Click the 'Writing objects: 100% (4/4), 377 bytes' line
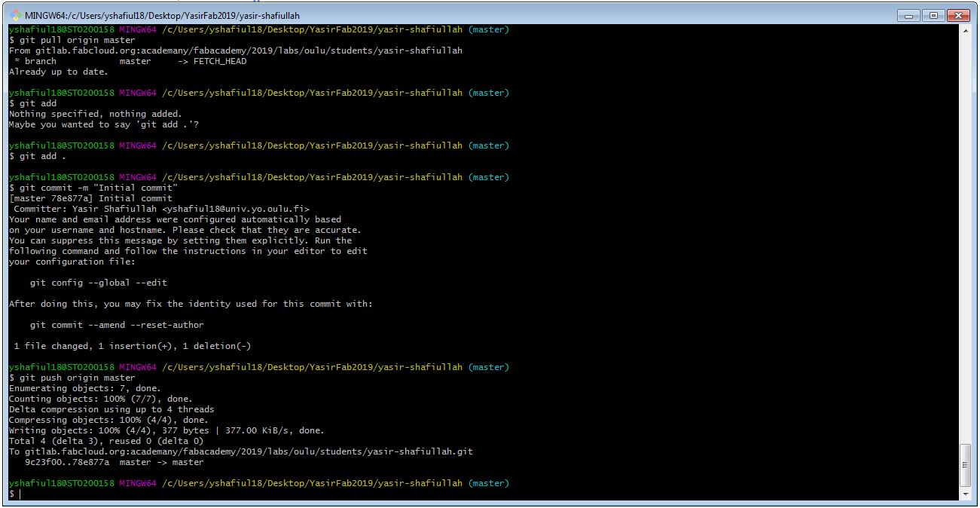Screen dimensions: 980x508 tap(166, 431)
